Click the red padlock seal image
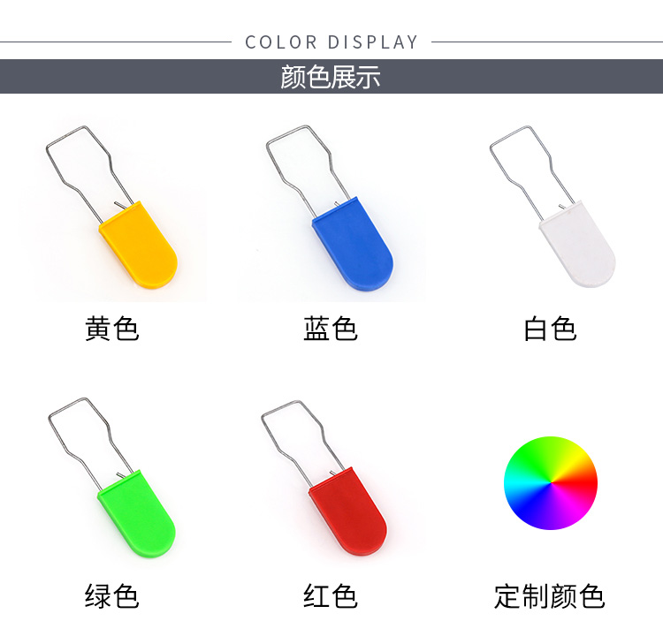663x644 pixels. pos(324,478)
